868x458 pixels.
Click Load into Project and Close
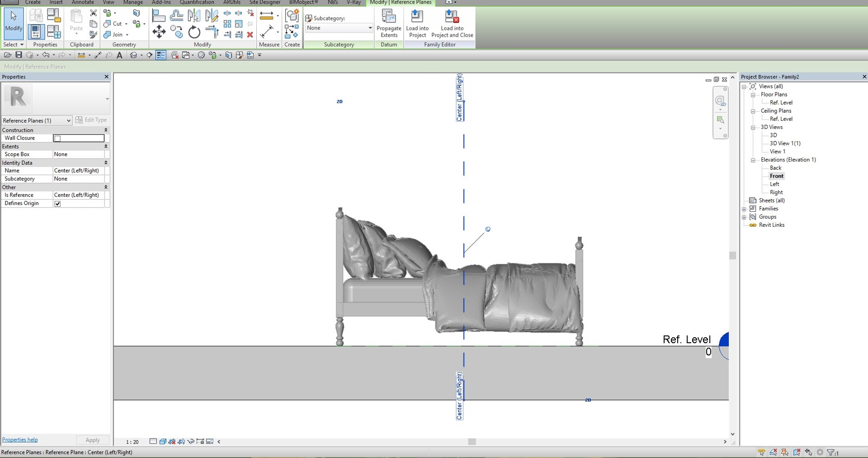(452, 24)
